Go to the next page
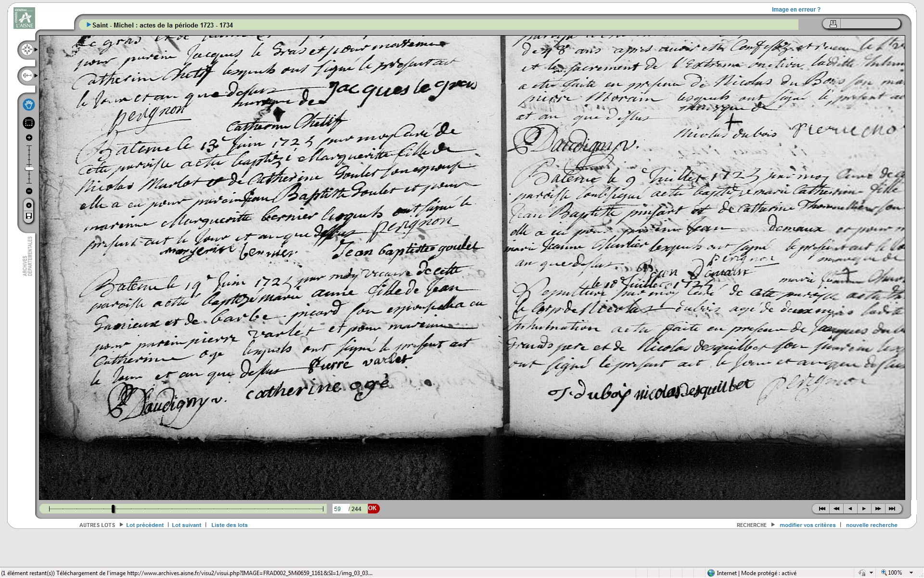 point(864,509)
